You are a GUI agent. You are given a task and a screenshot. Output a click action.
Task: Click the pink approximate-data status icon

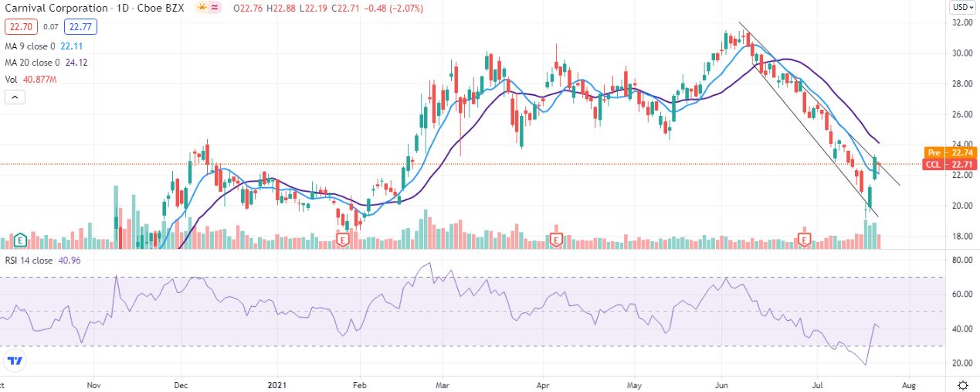[x=215, y=8]
